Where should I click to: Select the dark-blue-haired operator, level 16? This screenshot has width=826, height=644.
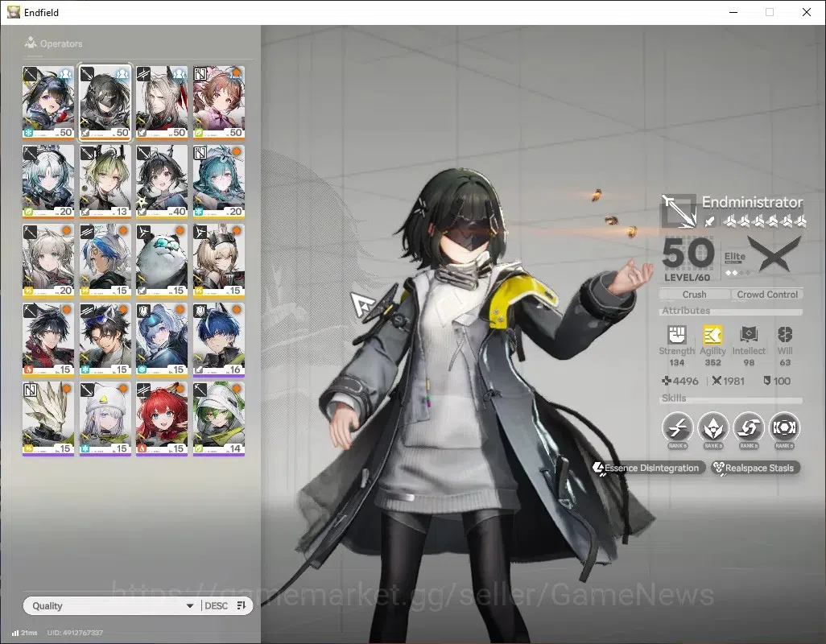click(x=219, y=340)
